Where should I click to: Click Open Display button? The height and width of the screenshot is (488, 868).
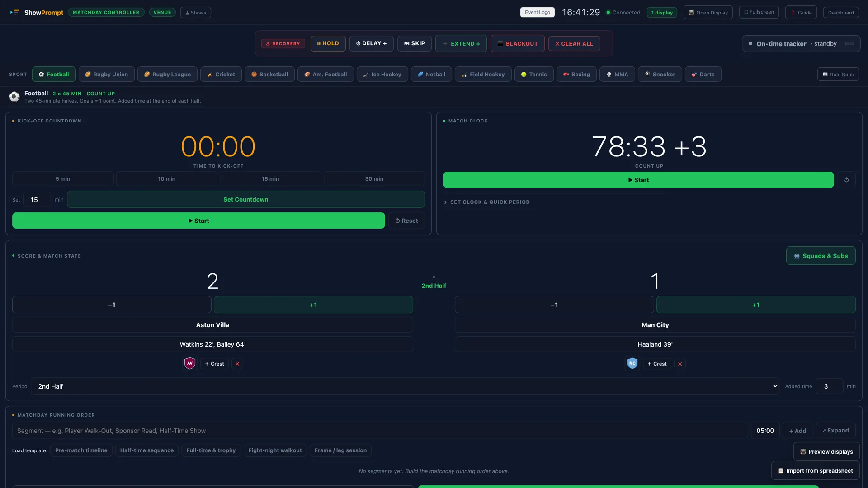pyautogui.click(x=708, y=13)
